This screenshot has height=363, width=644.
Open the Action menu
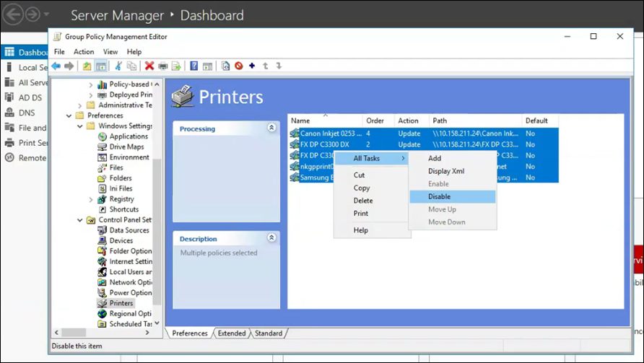(84, 52)
